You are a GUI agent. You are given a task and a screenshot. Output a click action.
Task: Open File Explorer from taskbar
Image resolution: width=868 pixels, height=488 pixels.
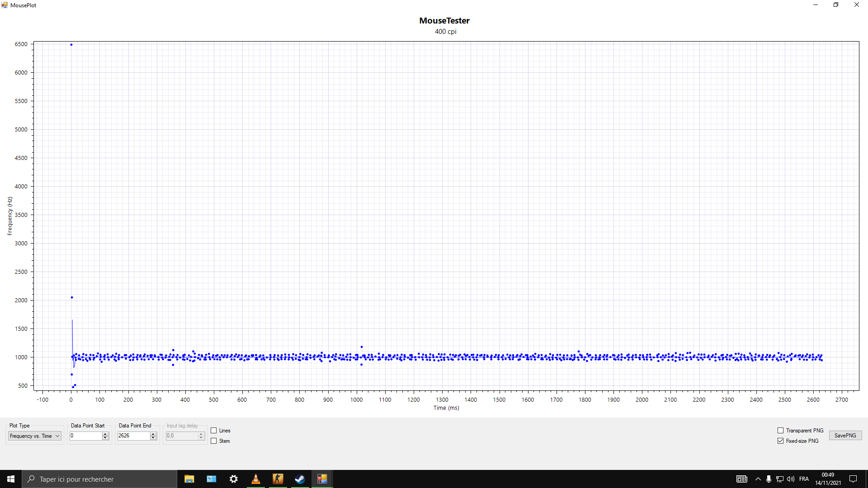pyautogui.click(x=189, y=479)
